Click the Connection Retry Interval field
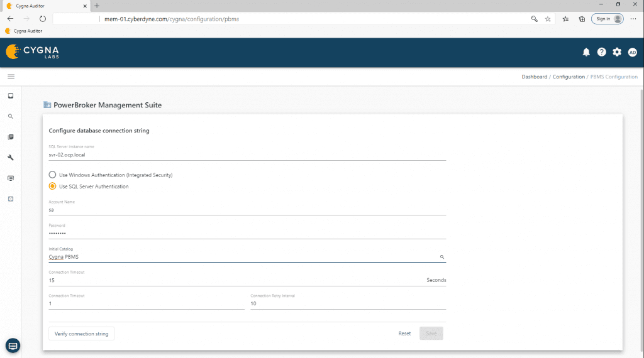The image size is (644, 358). tap(348, 304)
